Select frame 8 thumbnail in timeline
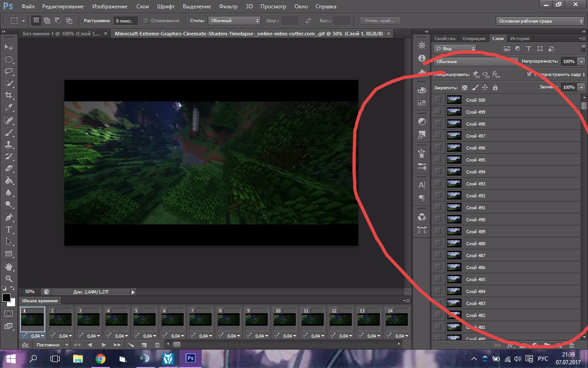The width and height of the screenshot is (588, 368). point(230,320)
